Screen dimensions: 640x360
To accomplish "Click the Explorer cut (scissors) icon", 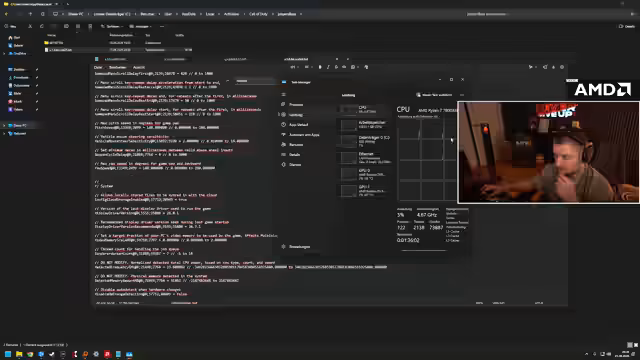I will coord(30,26).
